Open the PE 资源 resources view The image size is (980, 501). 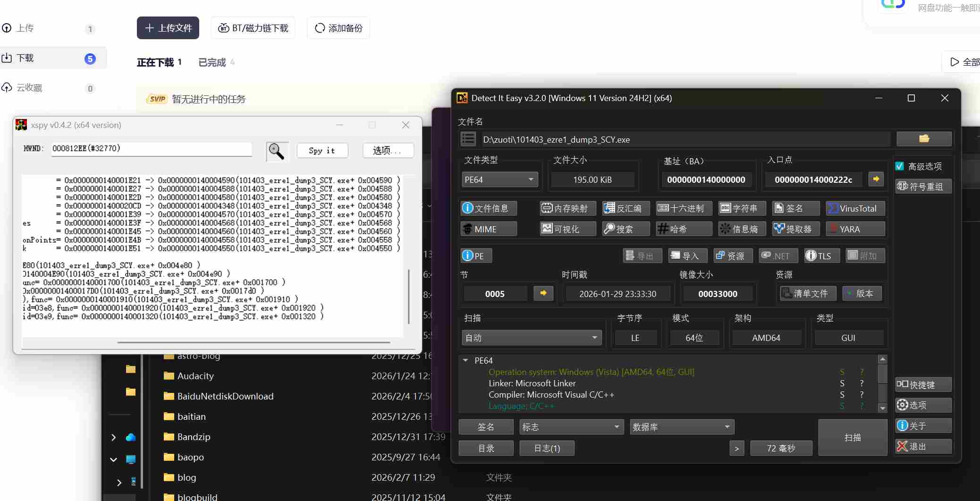(733, 255)
